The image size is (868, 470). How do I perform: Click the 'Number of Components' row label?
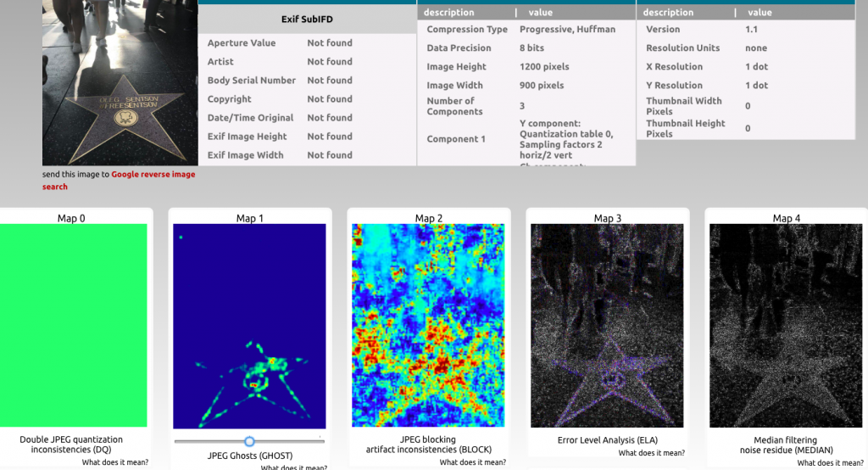(x=454, y=106)
